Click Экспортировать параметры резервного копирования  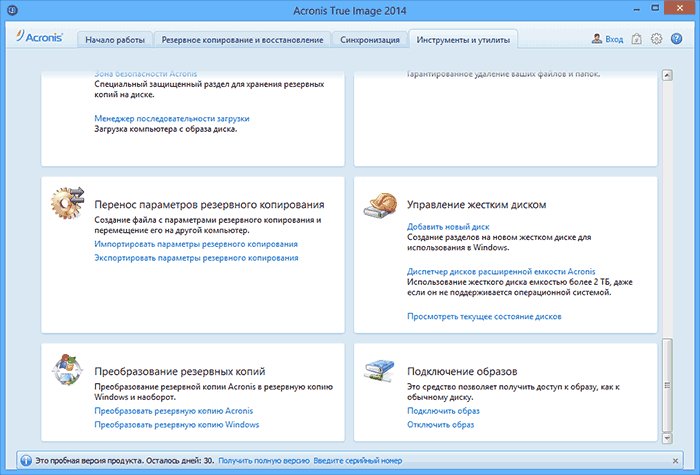click(x=196, y=258)
